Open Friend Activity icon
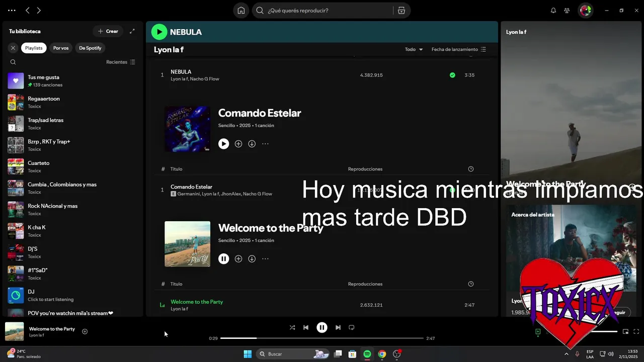 click(x=567, y=11)
